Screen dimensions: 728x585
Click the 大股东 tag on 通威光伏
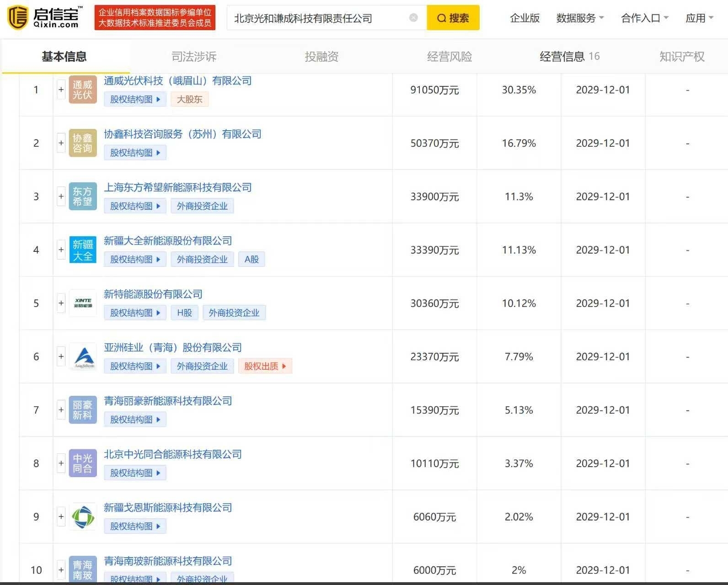[190, 99]
